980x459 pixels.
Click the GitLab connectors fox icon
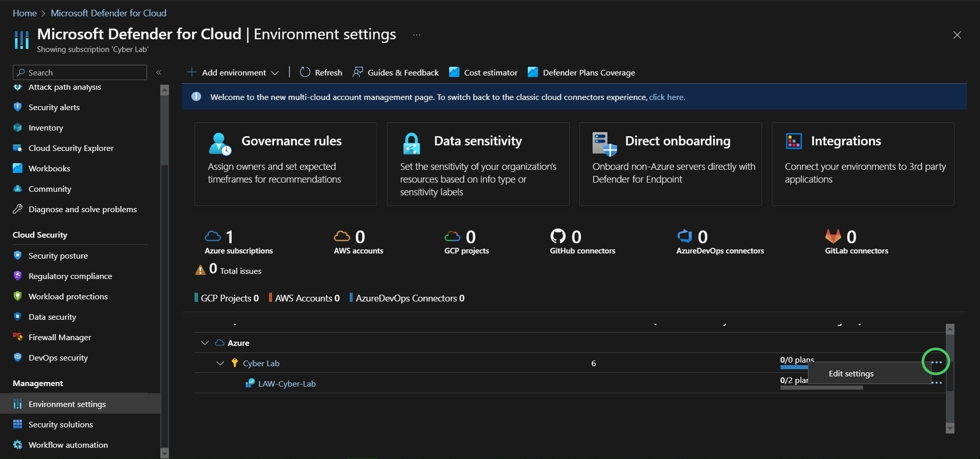833,236
